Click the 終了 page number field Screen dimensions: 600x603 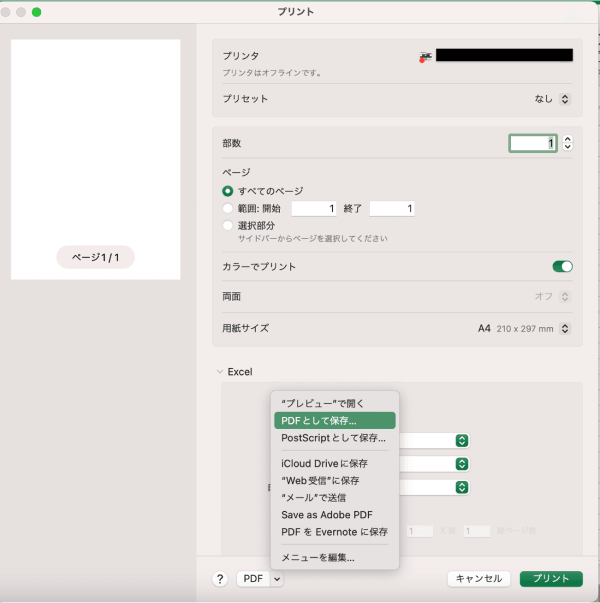[392, 208]
